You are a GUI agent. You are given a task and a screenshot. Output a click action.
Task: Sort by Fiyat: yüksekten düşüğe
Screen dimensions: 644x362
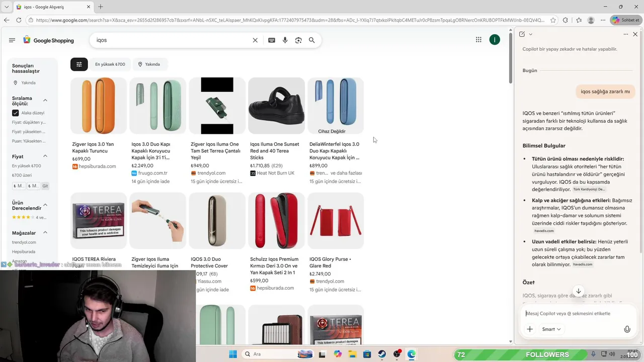tap(29, 132)
